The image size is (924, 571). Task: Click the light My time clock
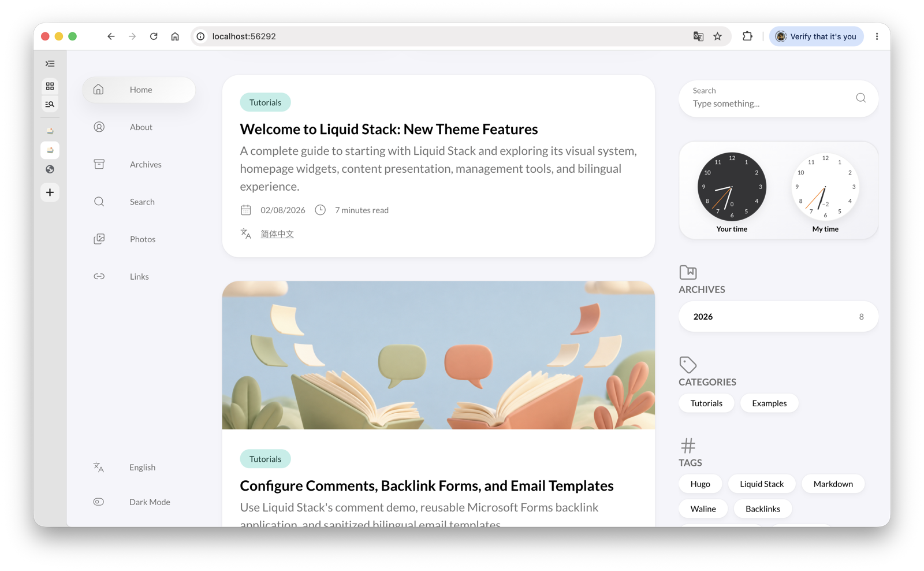tap(825, 187)
